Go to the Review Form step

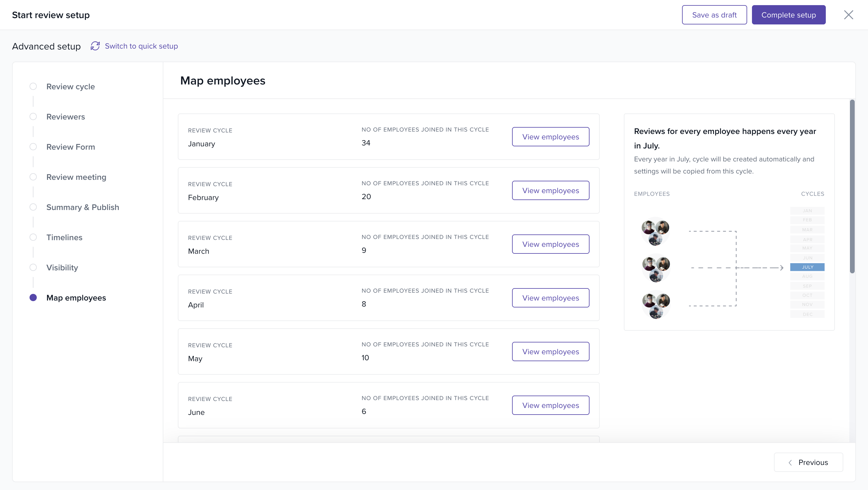click(x=71, y=147)
